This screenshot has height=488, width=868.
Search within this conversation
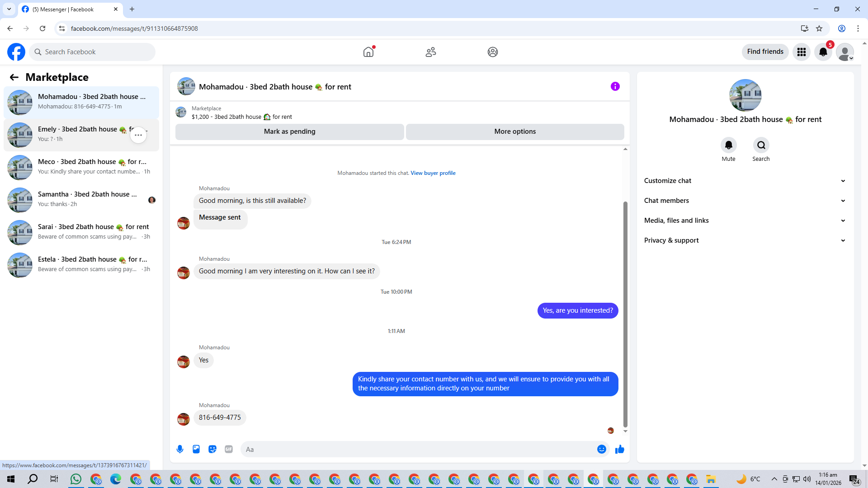coord(761,145)
